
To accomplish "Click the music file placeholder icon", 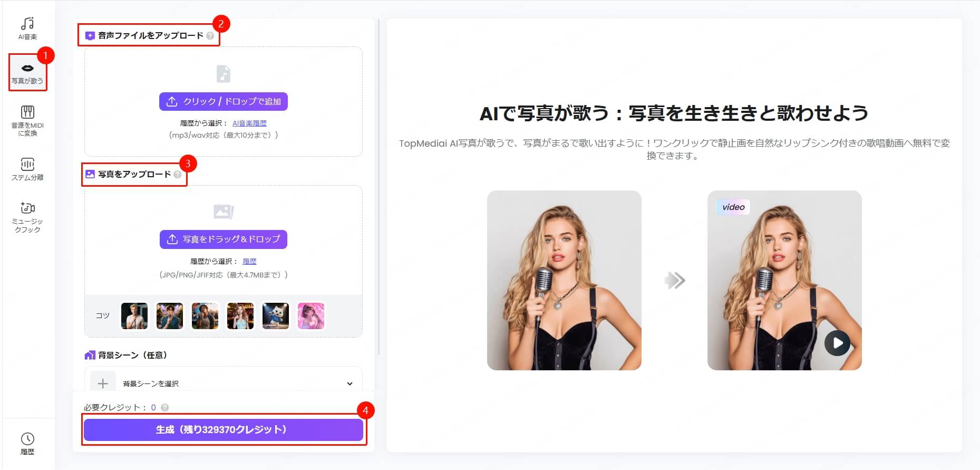I will (224, 74).
